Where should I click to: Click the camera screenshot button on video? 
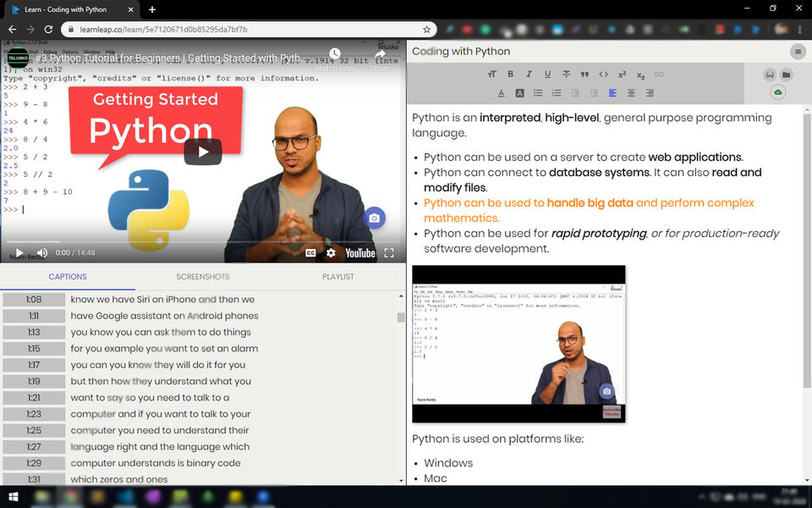point(375,218)
